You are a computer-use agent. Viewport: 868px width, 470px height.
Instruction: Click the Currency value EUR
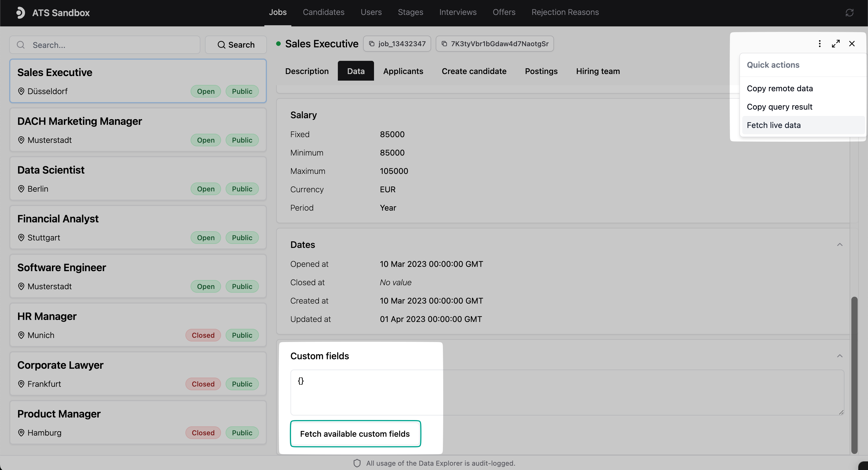tap(387, 190)
